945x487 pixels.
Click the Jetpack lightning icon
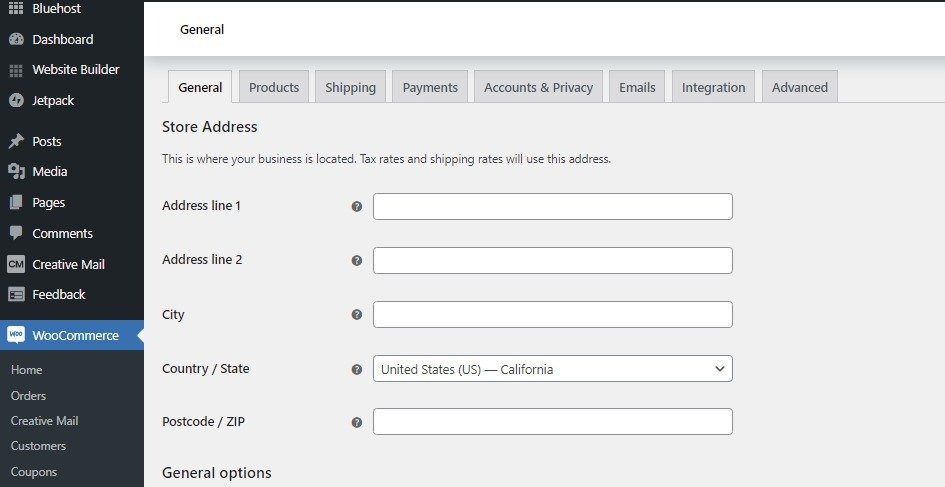coord(16,100)
